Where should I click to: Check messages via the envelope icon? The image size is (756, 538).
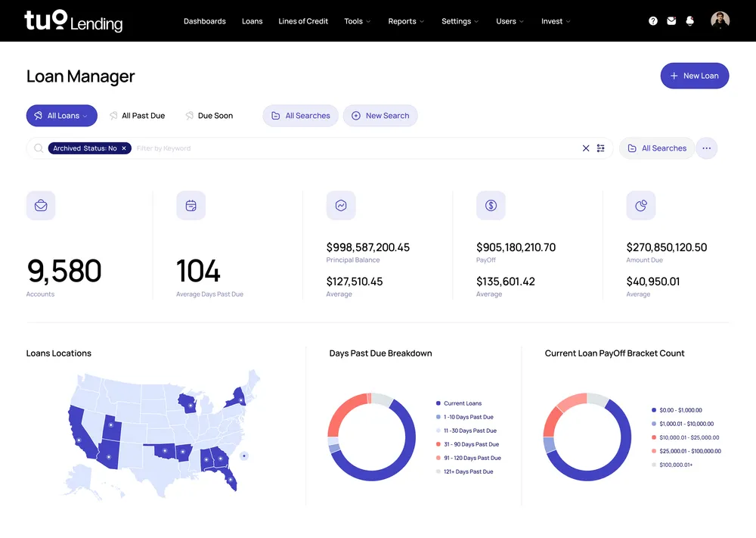coord(671,20)
